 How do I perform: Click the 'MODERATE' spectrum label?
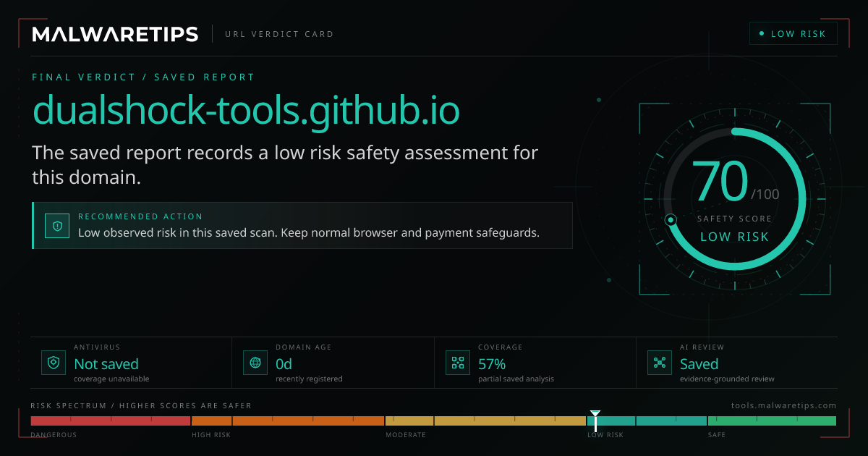tap(406, 435)
